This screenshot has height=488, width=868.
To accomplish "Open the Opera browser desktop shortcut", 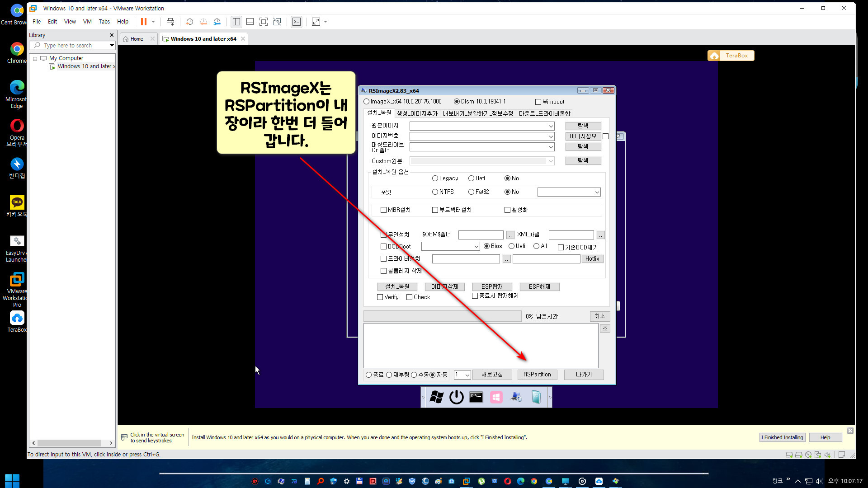I will (17, 132).
